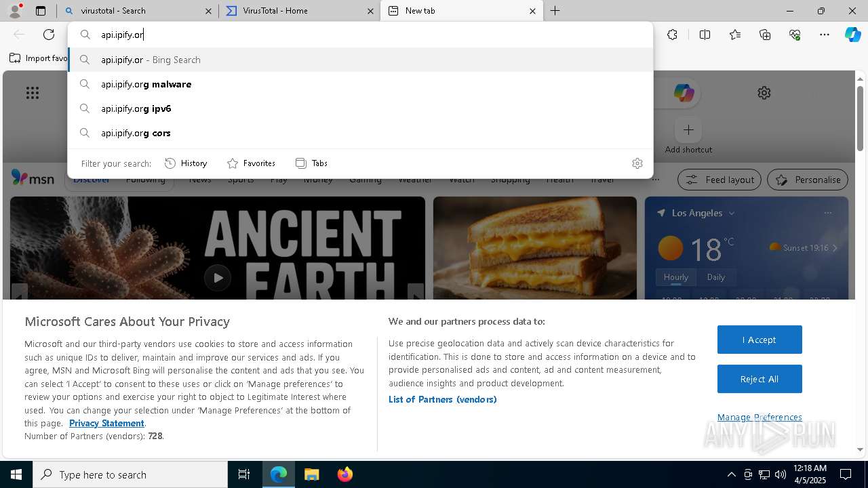Open page settings gear on new tab
This screenshot has width=868, height=488.
click(x=764, y=93)
